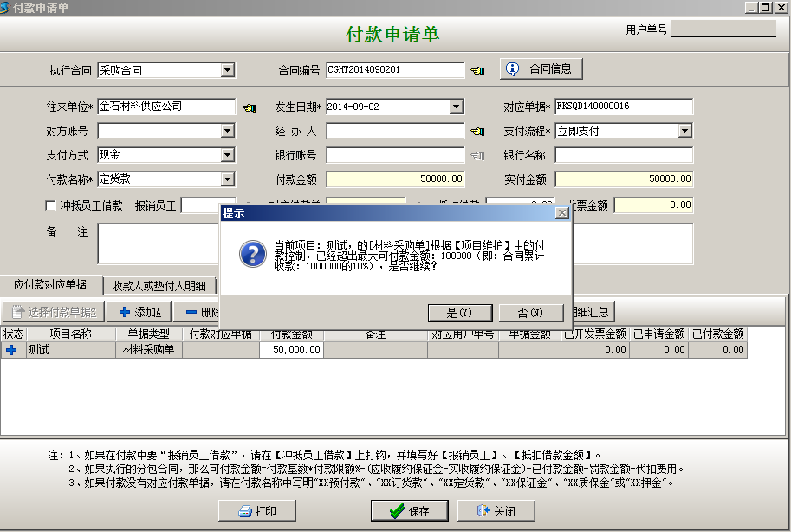Click the hand lookup icon beside 合同编号

tap(477, 70)
